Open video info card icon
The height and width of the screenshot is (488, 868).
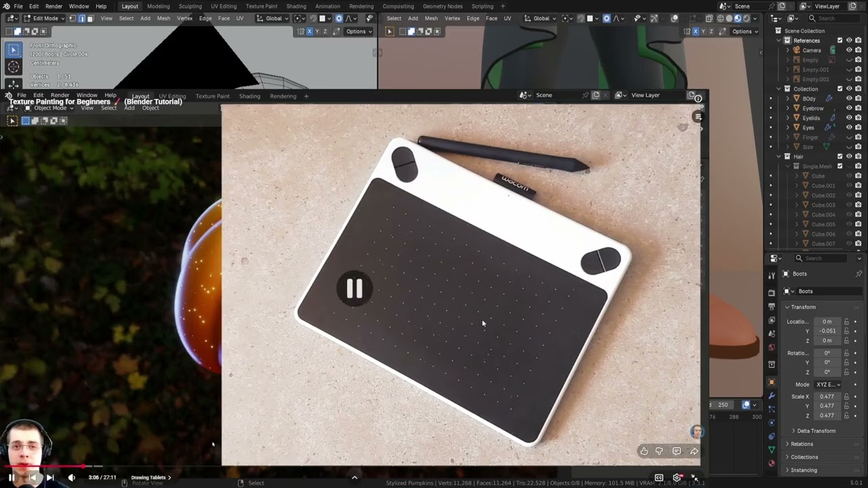click(698, 98)
